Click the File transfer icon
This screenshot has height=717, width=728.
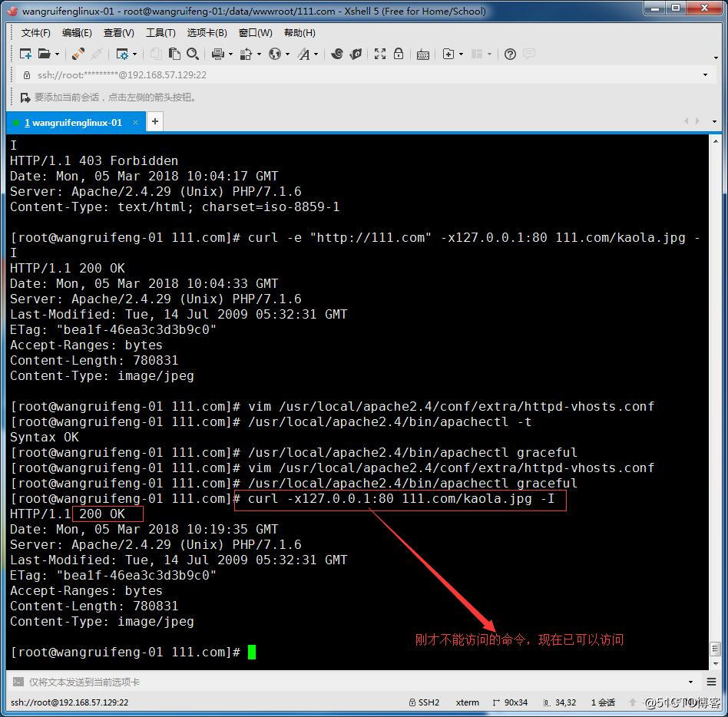246,55
